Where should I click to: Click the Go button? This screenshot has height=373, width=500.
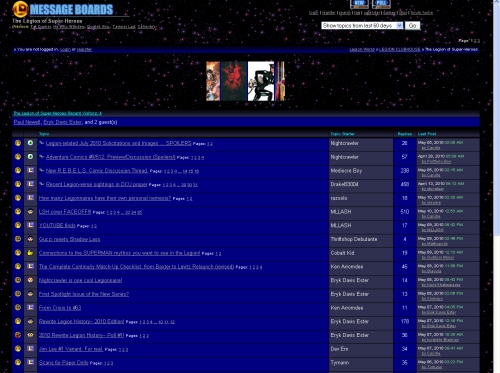click(412, 26)
